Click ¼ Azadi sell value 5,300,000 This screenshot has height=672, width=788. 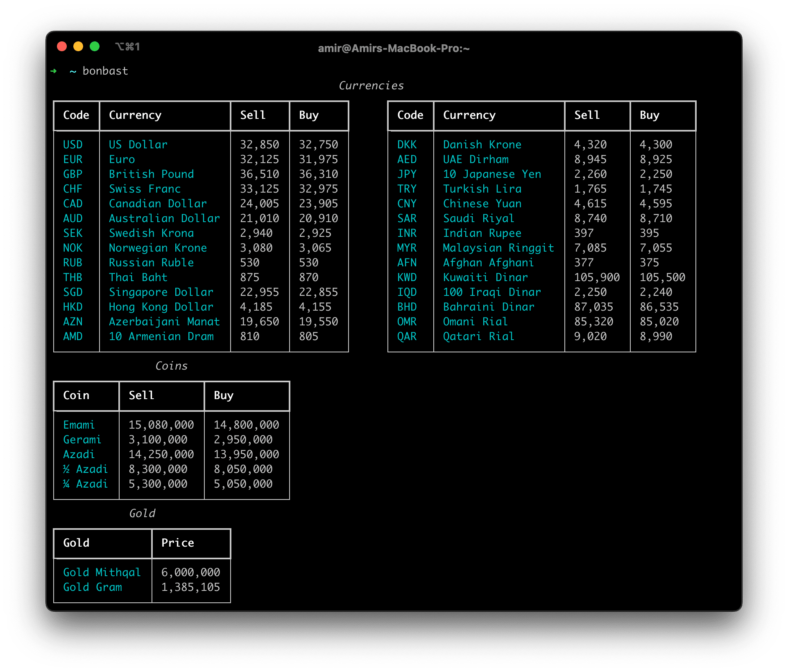(158, 484)
